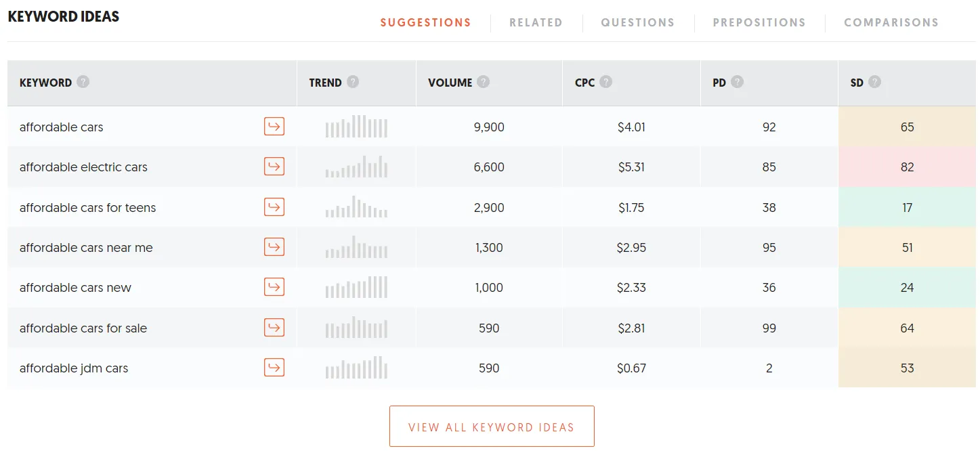Click help icon next to PD header
The image size is (980, 453).
[737, 82]
